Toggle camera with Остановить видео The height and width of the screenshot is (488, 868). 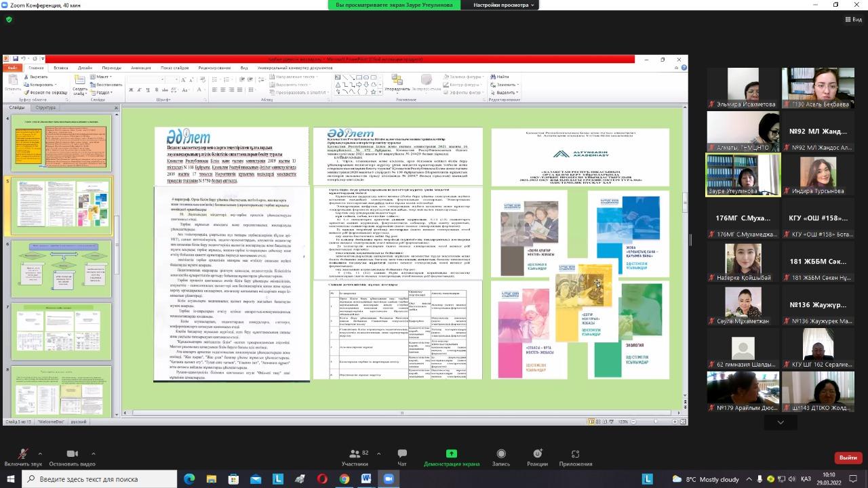point(72,454)
